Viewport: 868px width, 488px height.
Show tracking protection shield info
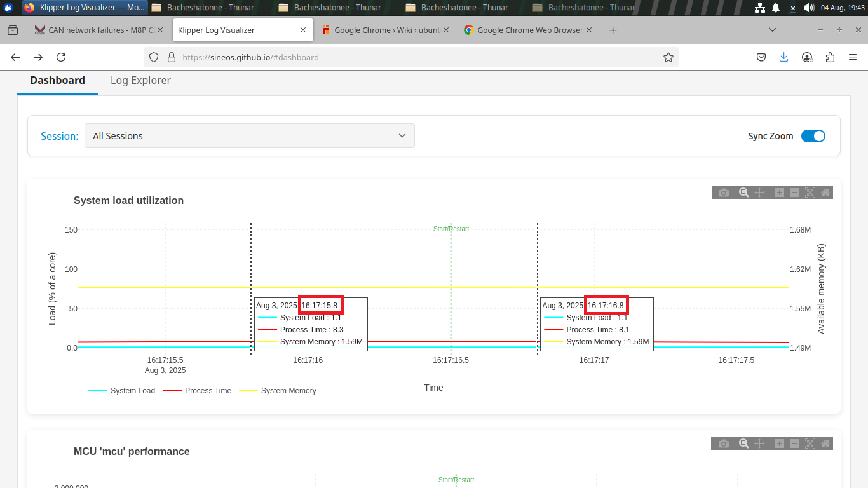153,57
